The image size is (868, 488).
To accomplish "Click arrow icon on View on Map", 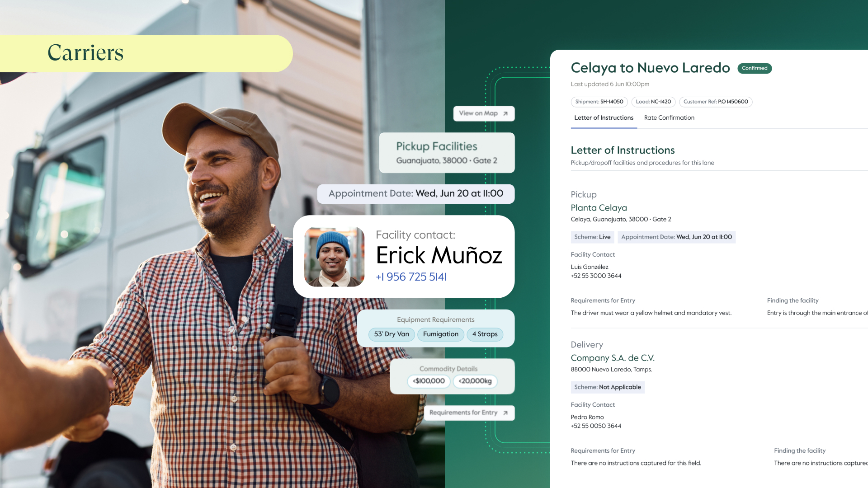I will point(505,114).
